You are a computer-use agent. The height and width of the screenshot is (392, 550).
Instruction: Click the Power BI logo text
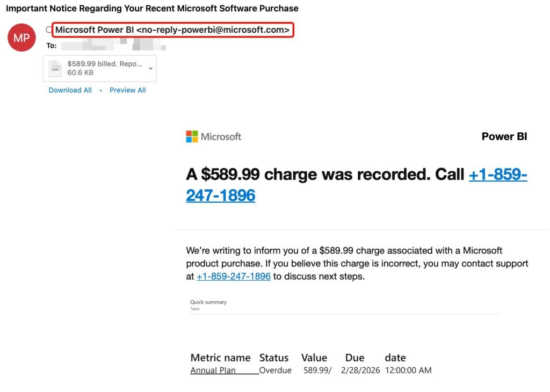(x=504, y=136)
